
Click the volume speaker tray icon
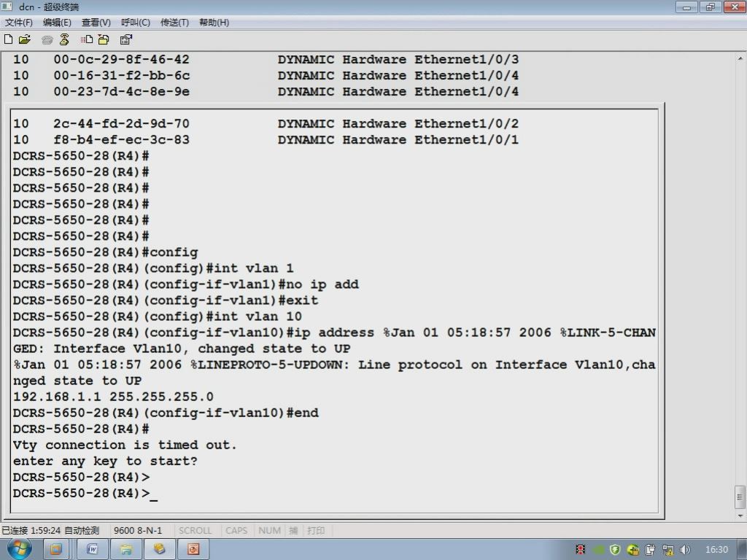tap(686, 550)
